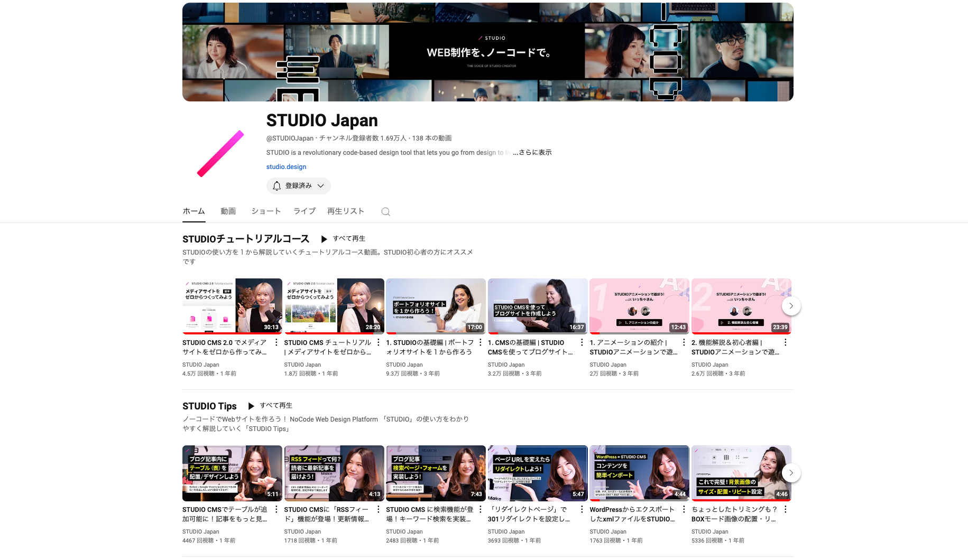
Task: Open the STUDIO Tips playlist title
Action: pos(209,406)
